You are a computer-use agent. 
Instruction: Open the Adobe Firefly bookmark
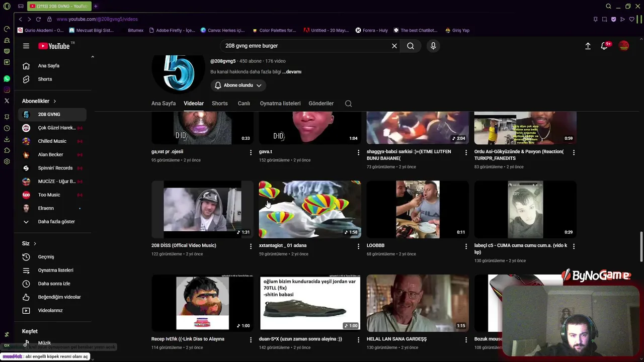(172, 30)
